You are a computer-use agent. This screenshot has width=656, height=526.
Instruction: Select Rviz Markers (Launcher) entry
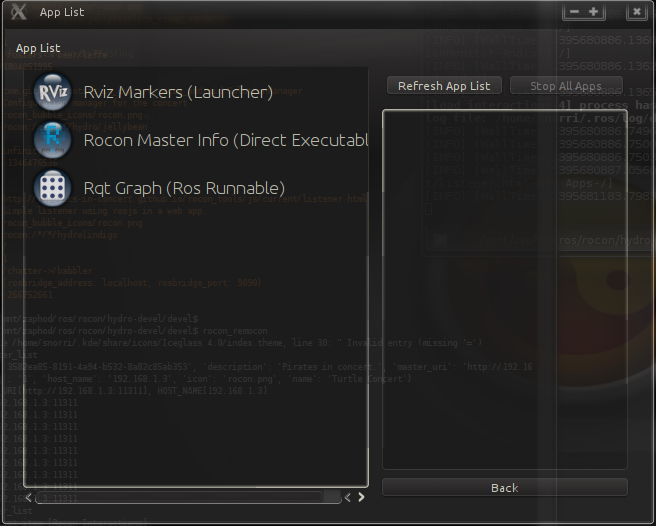(x=178, y=92)
